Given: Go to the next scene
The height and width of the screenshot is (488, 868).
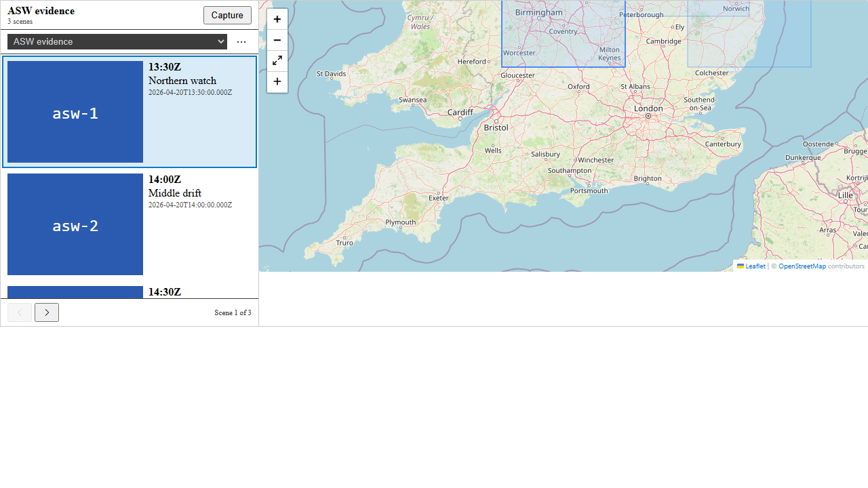Looking at the screenshot, I should pyautogui.click(x=47, y=312).
